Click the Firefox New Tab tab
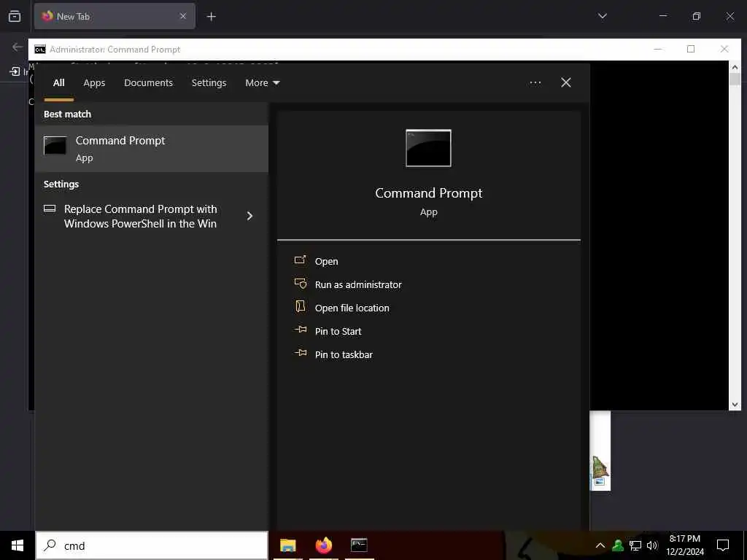The image size is (747, 560). [x=115, y=16]
